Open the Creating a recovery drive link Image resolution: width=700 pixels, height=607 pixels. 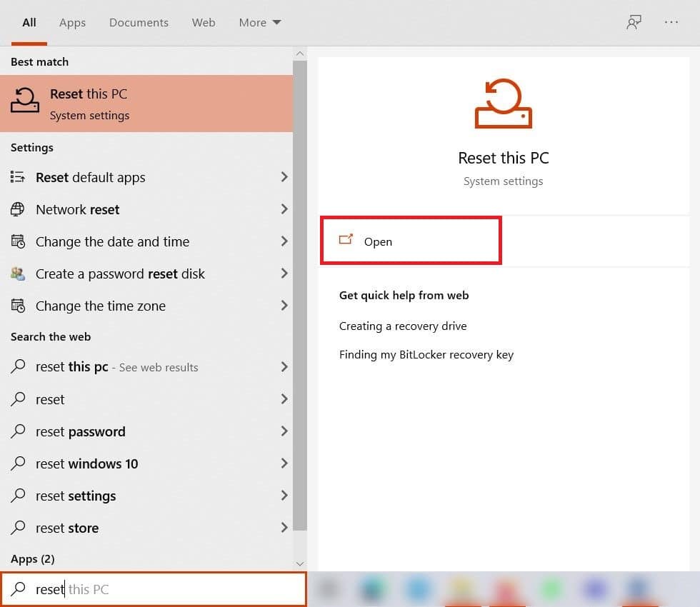(403, 326)
